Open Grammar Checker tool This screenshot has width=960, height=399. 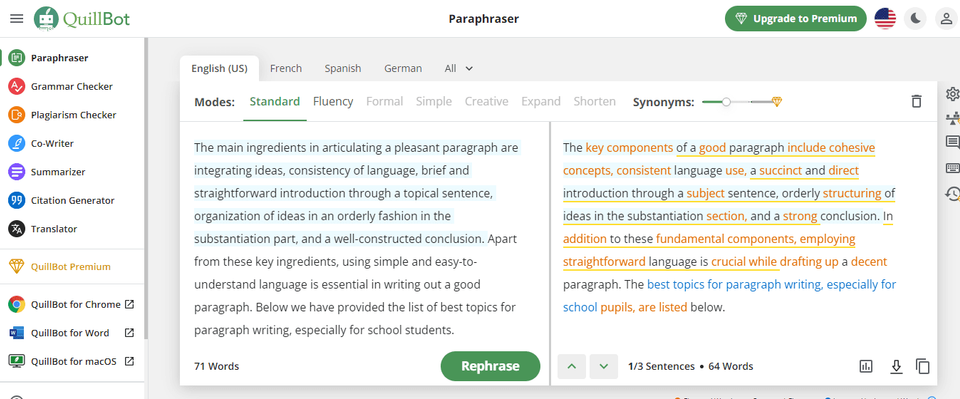[x=72, y=86]
